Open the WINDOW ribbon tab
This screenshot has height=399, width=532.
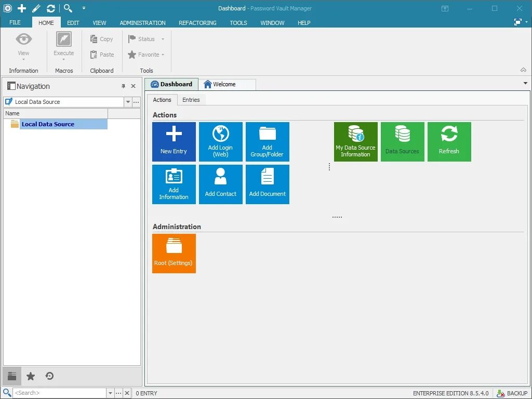coord(272,23)
